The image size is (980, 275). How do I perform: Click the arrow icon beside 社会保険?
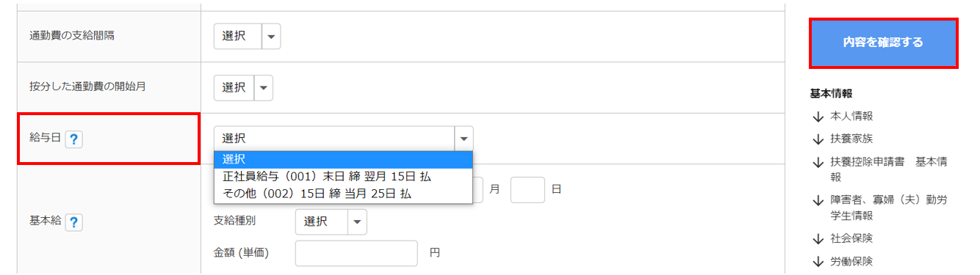pyautogui.click(x=817, y=238)
